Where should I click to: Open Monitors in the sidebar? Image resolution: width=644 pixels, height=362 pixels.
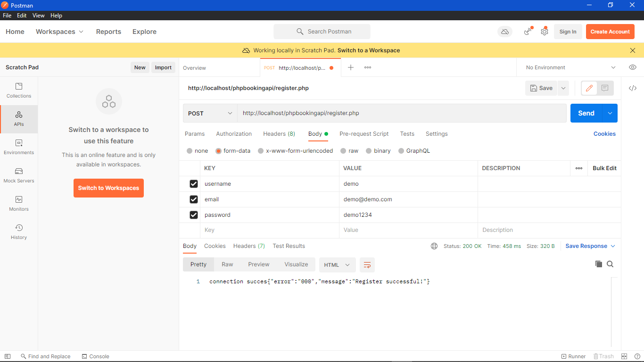[19, 204]
